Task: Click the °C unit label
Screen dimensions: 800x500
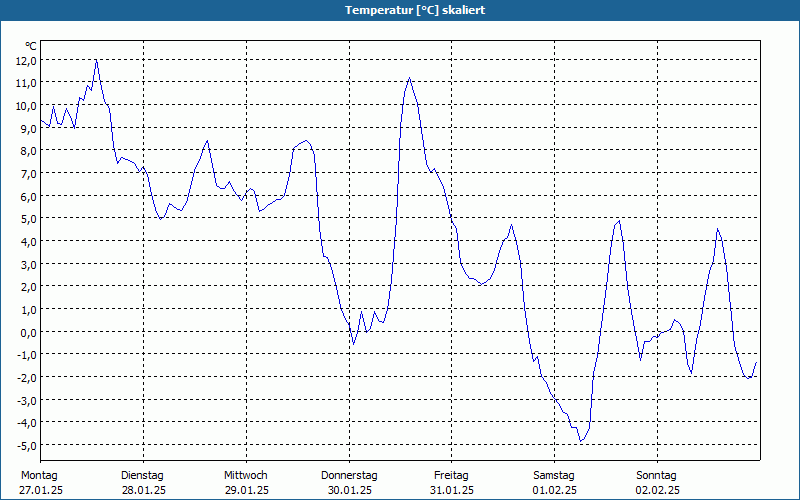Action: [31, 46]
